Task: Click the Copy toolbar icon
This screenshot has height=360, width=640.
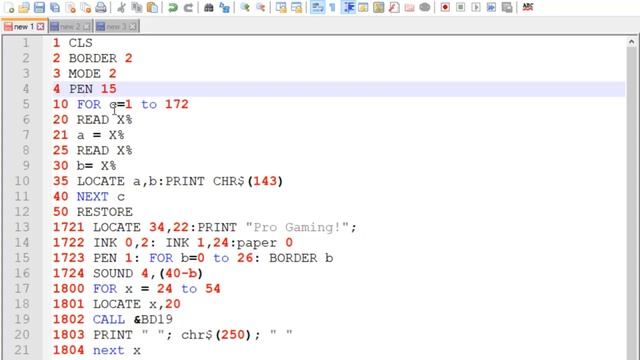Action: (x=137, y=7)
